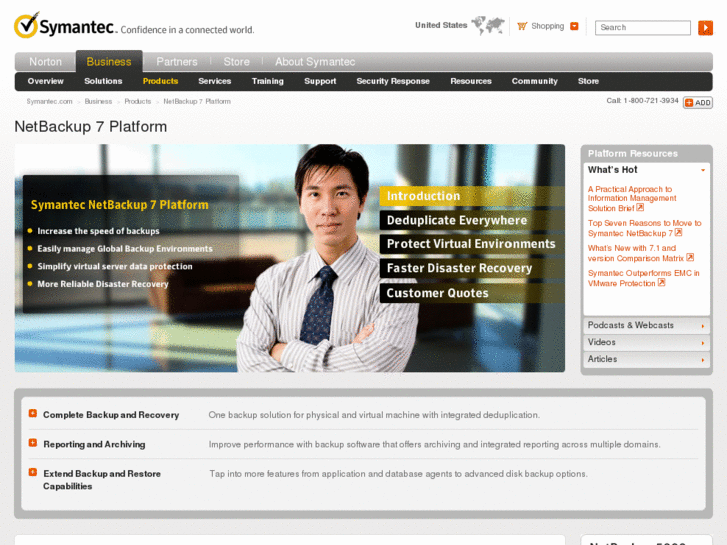The width and height of the screenshot is (727, 545).
Task: Select Protect Virtual Environments banner option
Action: point(472,244)
